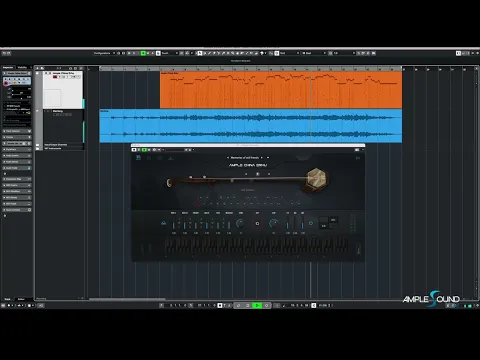Toggle record enable on the Ample China Erhu track
The image size is (480, 360).
coord(55,77)
